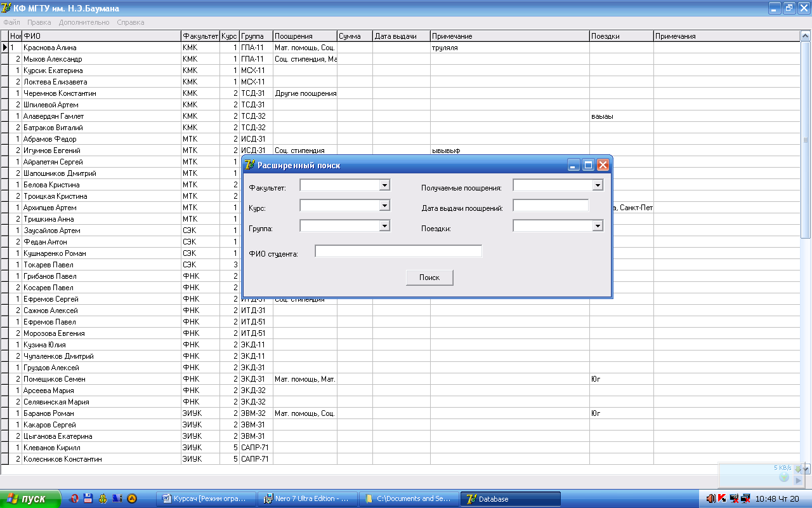Select the Баранов Роман cell
The image size is (812, 508).
tap(101, 413)
